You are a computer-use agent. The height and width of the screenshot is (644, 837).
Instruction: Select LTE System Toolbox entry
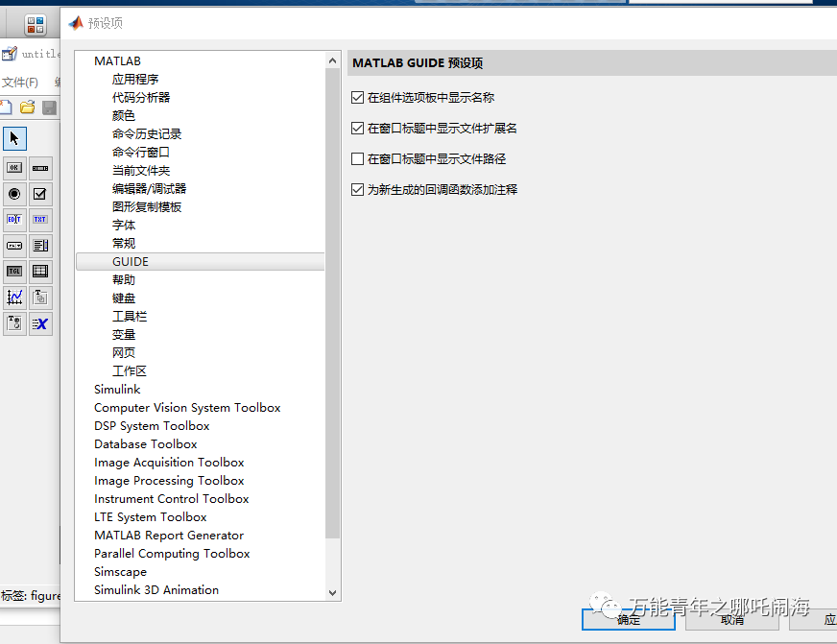tap(150, 517)
